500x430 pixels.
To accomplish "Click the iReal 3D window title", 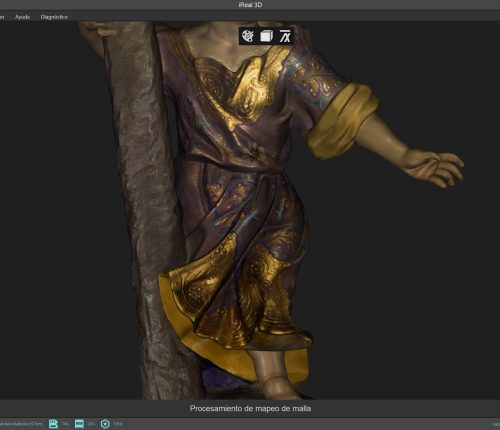I will (250, 5).
